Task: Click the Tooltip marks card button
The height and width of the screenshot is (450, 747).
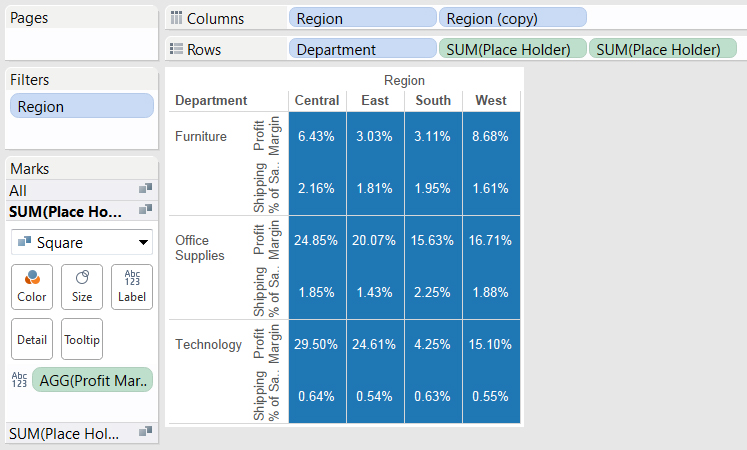Action: 82,339
